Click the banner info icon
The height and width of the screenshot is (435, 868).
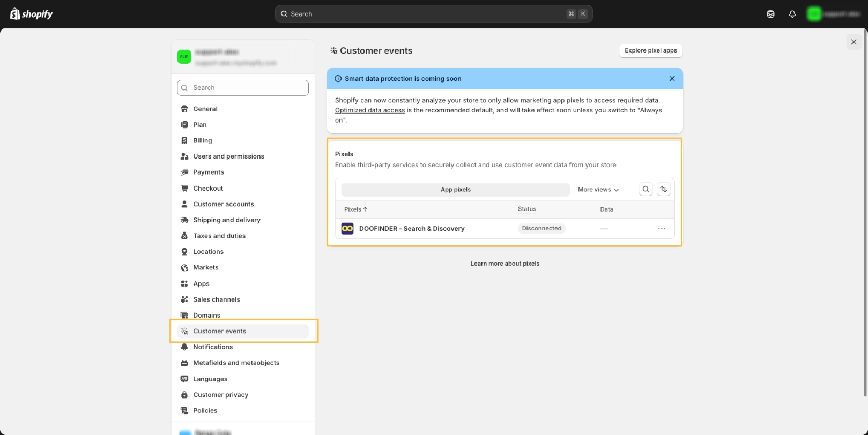pyautogui.click(x=338, y=79)
